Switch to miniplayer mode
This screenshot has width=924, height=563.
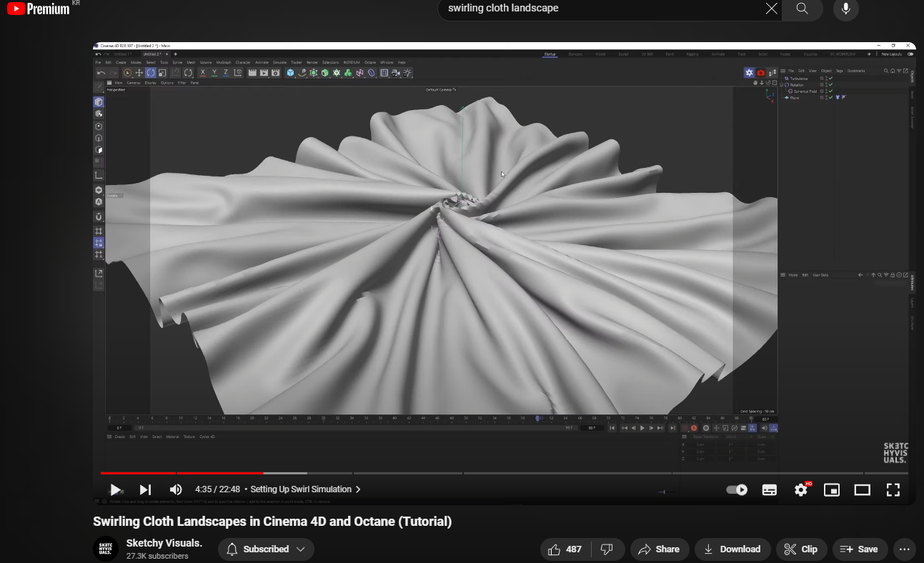(x=832, y=489)
